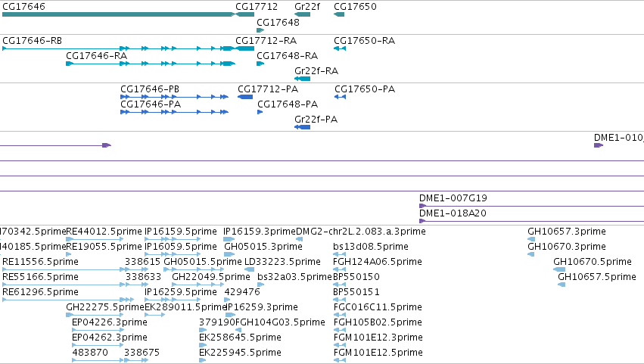
Task: Select the BP550150 label
Action: [x=356, y=277]
